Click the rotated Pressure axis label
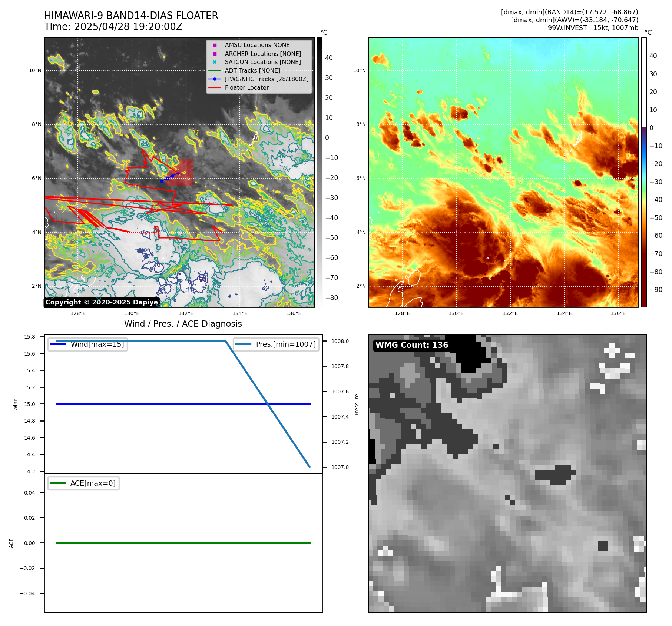The height and width of the screenshot is (626, 672). coord(357,404)
